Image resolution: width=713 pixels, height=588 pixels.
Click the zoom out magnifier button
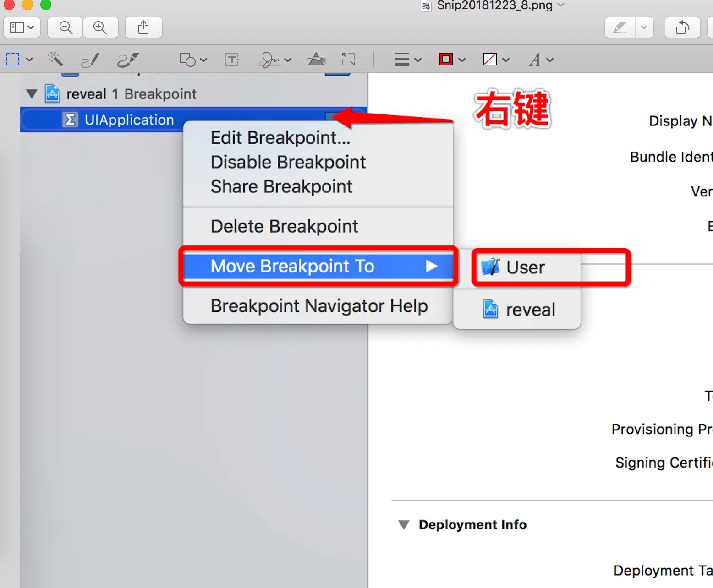[x=66, y=27]
